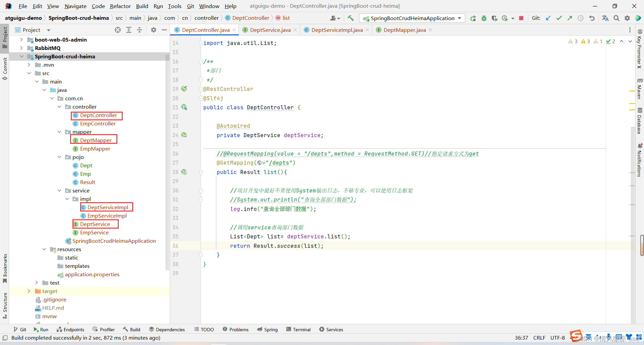Screen dimensions: 644x345
Task: Open the Terminal tool window
Action: click(x=299, y=330)
